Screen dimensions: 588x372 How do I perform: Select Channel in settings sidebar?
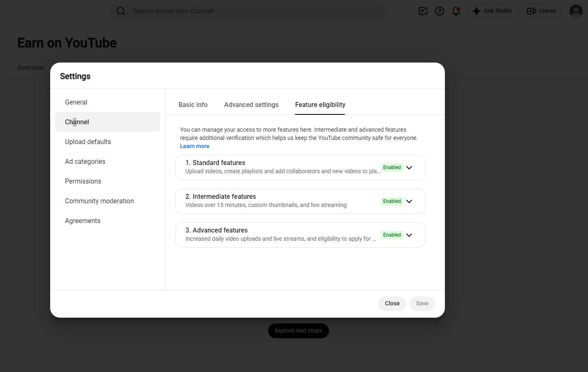(x=107, y=122)
